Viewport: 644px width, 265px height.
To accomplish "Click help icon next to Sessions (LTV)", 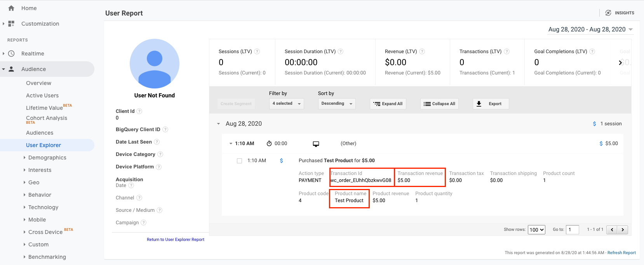I will coord(257,52).
